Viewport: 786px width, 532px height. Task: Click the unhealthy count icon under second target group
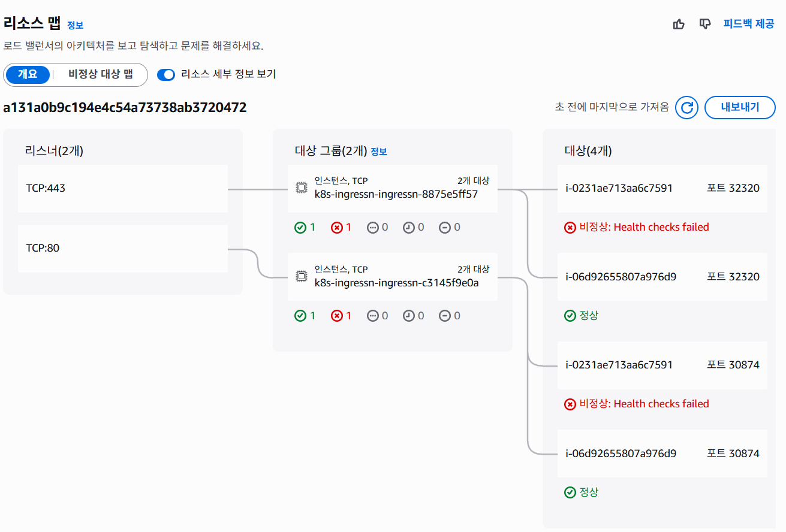click(x=337, y=316)
